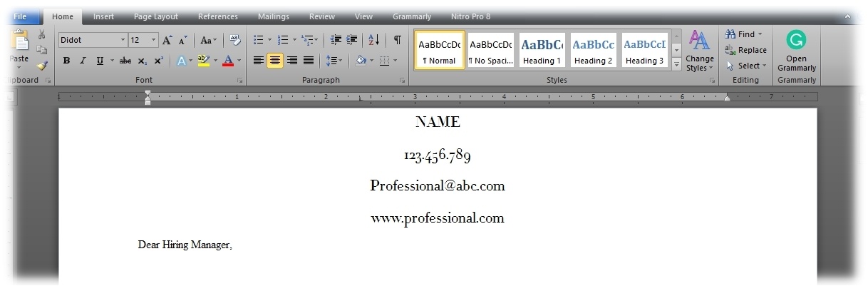868x291 pixels.
Task: Increase font size with Grow Font icon
Action: [x=167, y=41]
